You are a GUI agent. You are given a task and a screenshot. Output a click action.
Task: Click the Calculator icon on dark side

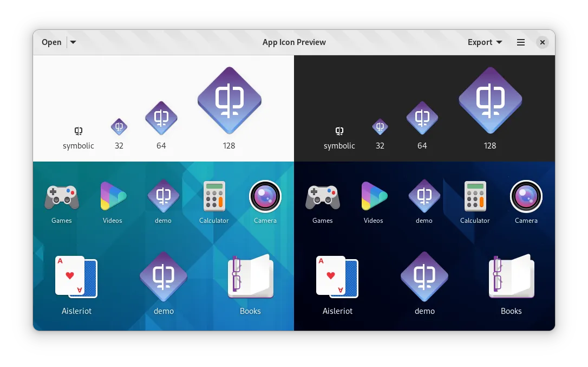point(475,196)
